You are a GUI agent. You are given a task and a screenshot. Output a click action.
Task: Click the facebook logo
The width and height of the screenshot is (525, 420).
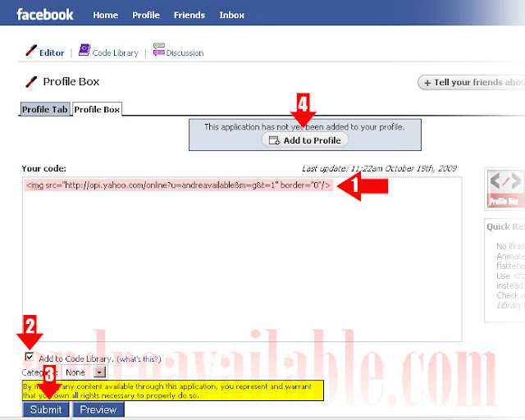[x=45, y=15]
